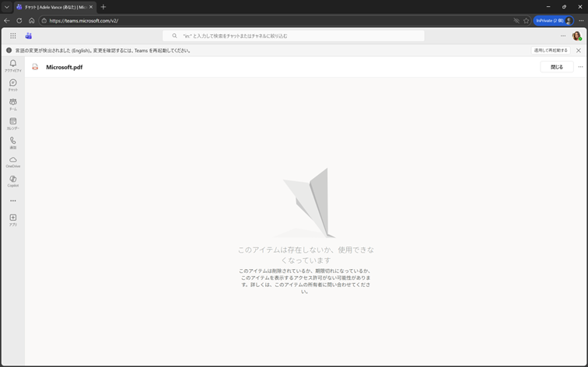Click the deleted or expired explanation text
Viewport: 588px width, 367px height.
click(x=306, y=281)
